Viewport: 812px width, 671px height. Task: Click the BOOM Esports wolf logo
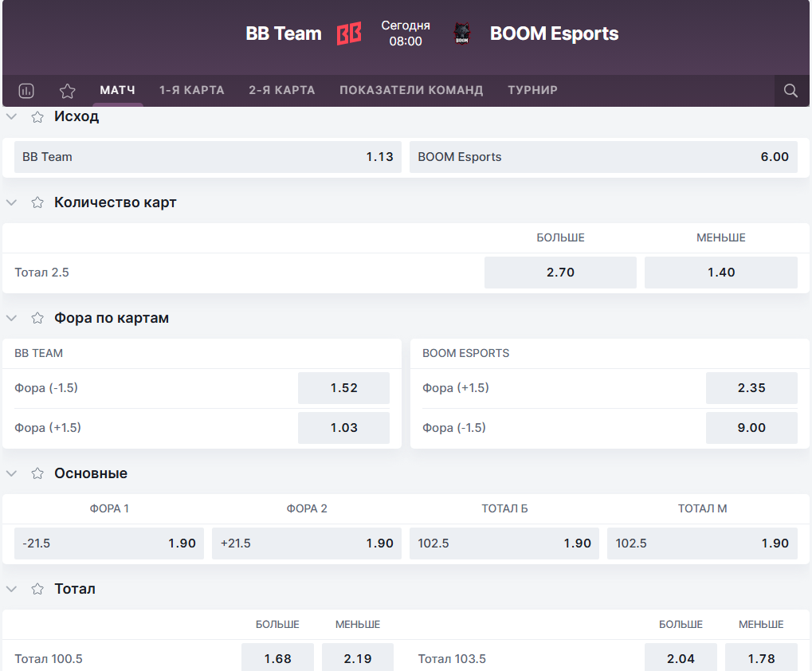[x=462, y=33]
